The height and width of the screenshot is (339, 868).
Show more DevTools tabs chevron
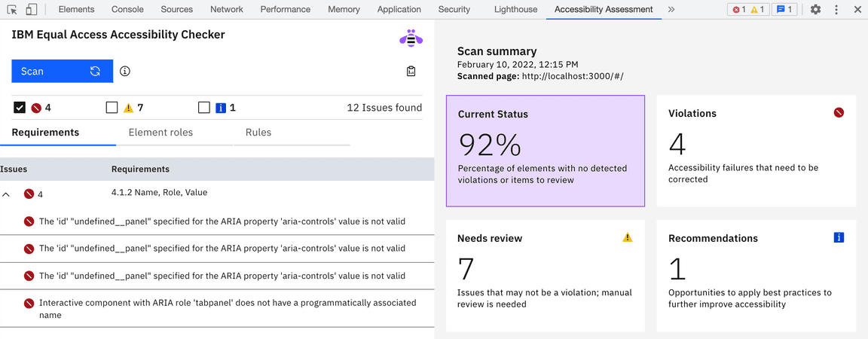(x=671, y=9)
